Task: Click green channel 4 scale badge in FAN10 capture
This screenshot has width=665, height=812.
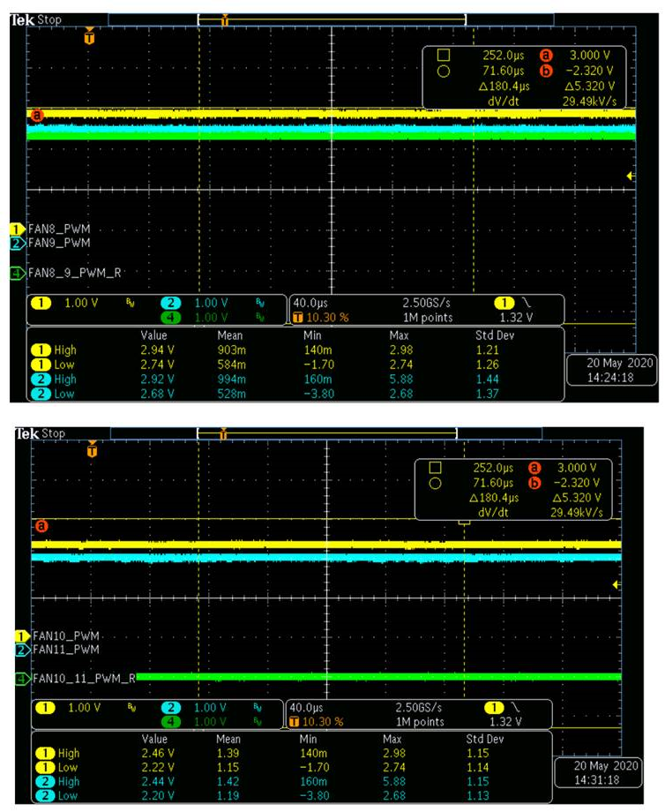Action: (x=171, y=721)
